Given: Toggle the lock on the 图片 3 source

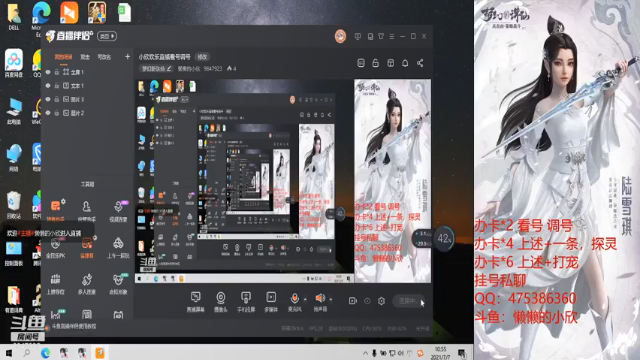Looking at the screenshot, I should point(57,99).
